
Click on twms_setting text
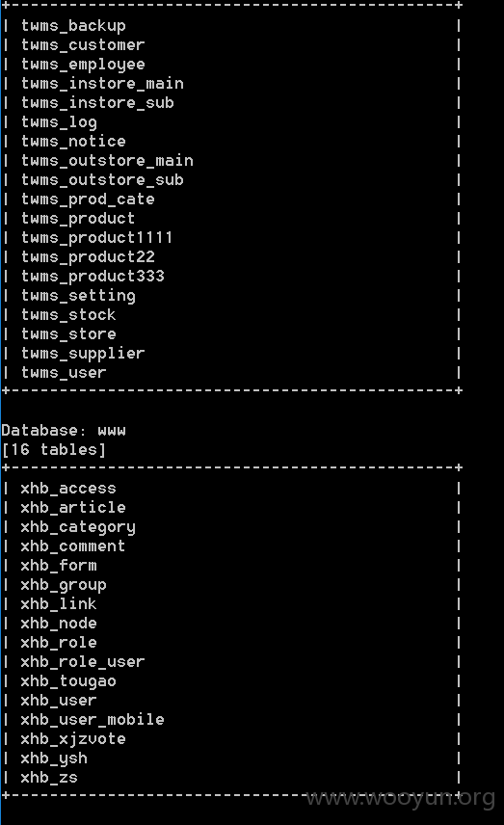(78, 296)
